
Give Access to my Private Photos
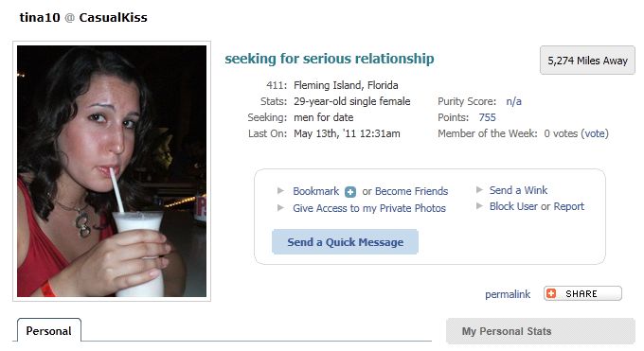(369, 208)
